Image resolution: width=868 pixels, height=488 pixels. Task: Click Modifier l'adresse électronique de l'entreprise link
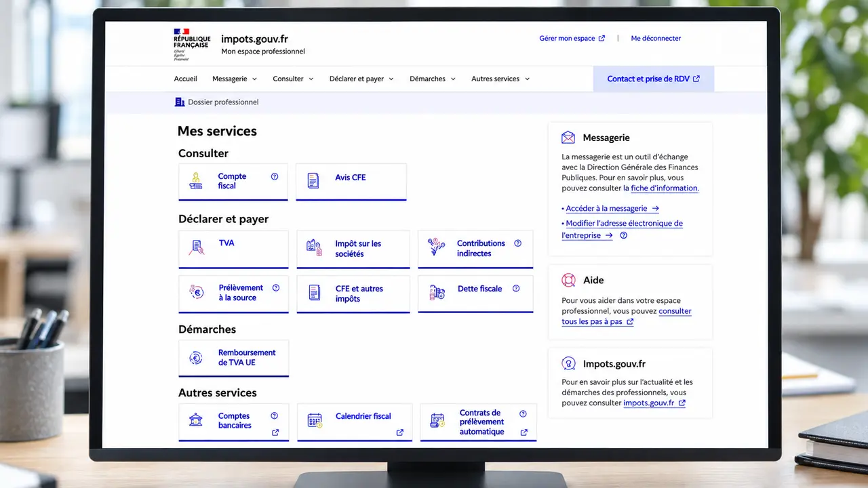(623, 229)
